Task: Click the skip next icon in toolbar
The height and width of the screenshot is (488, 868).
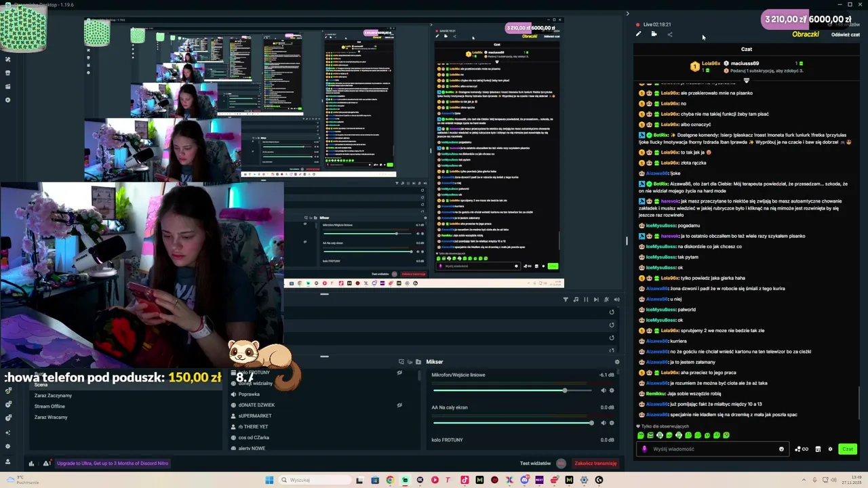Action: 596,300
